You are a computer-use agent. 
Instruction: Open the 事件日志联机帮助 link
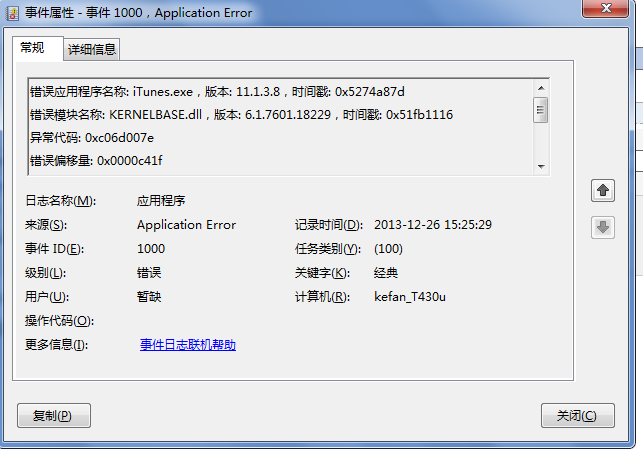(188, 345)
